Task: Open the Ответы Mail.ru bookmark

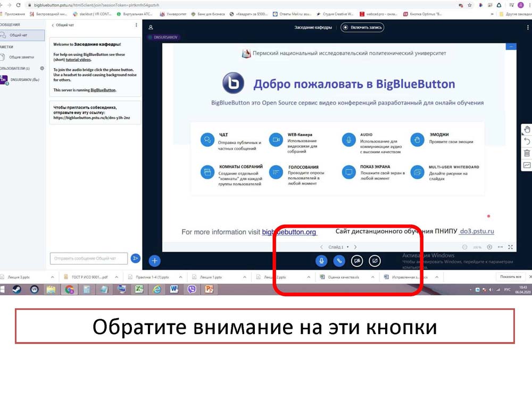Action: coord(292,14)
